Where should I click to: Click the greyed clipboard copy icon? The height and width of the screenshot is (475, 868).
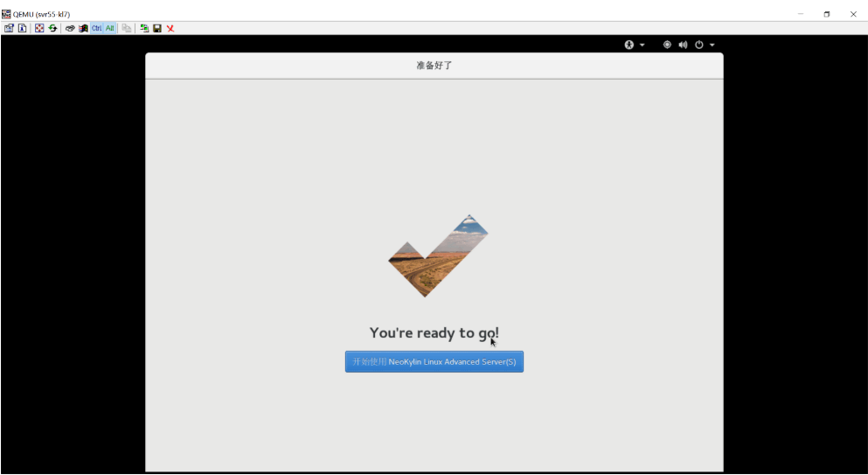pyautogui.click(x=127, y=28)
